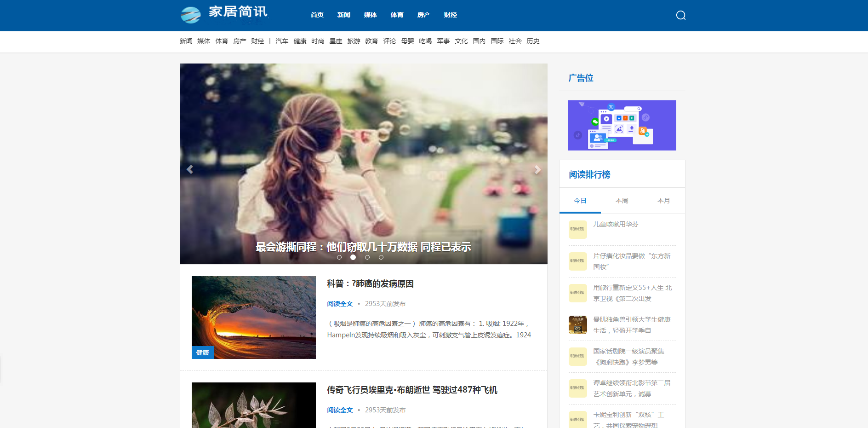Open 星座 category in sub navigation

336,41
